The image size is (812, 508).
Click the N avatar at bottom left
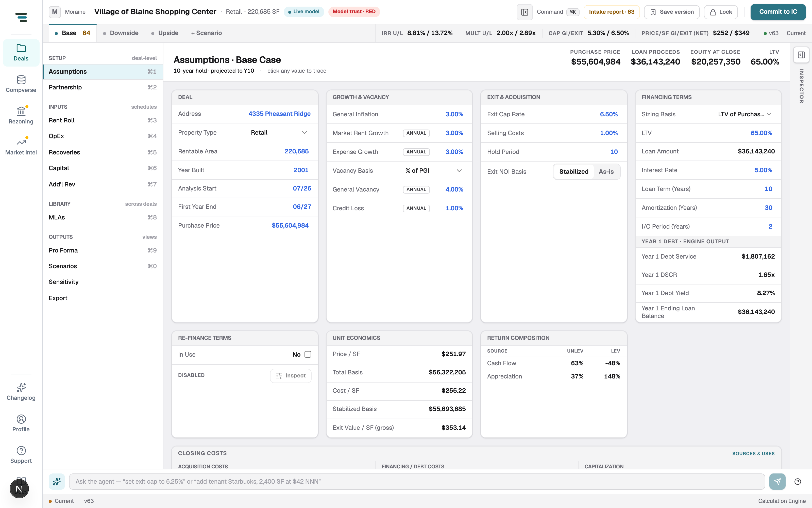pyautogui.click(x=19, y=489)
